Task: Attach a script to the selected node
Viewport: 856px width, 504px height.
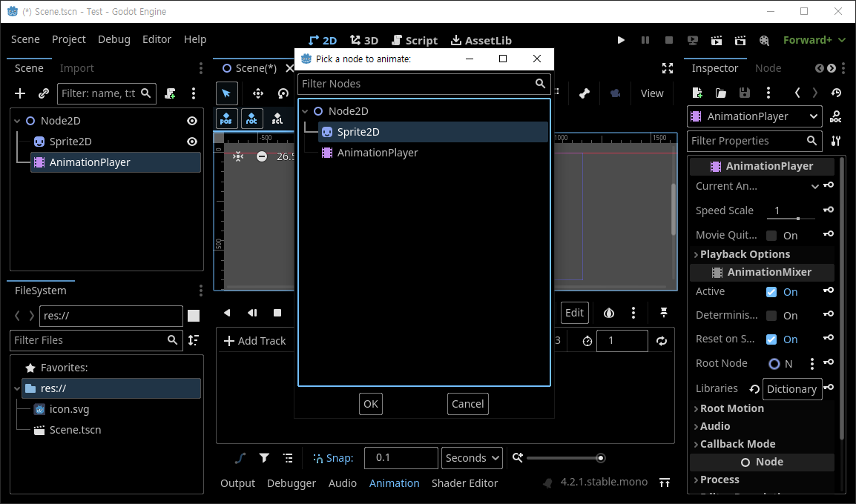Action: [x=171, y=93]
